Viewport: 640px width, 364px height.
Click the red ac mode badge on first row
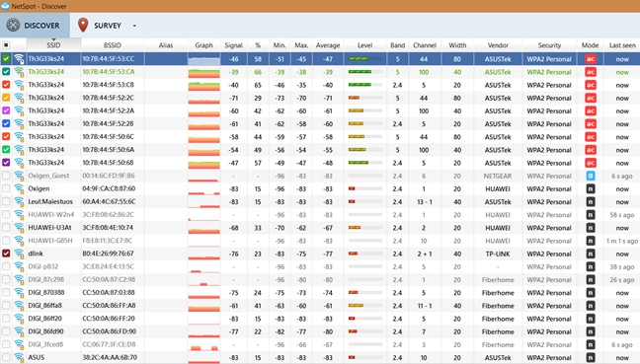tap(591, 59)
